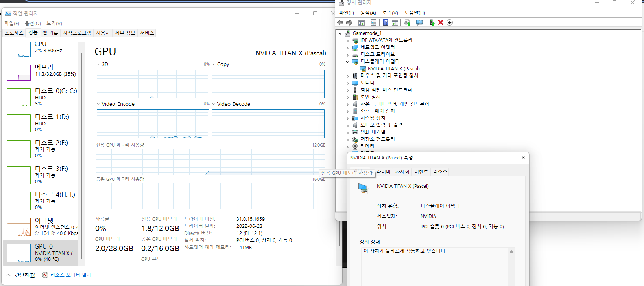Click the blue question mark Help icon
This screenshot has height=286, width=644.
(x=386, y=22)
